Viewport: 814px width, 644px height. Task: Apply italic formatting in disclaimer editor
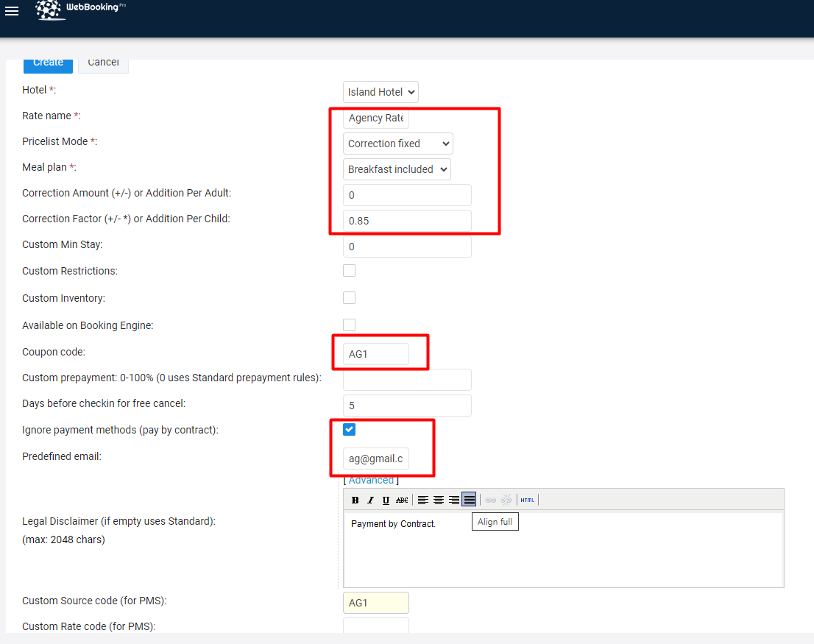click(370, 500)
